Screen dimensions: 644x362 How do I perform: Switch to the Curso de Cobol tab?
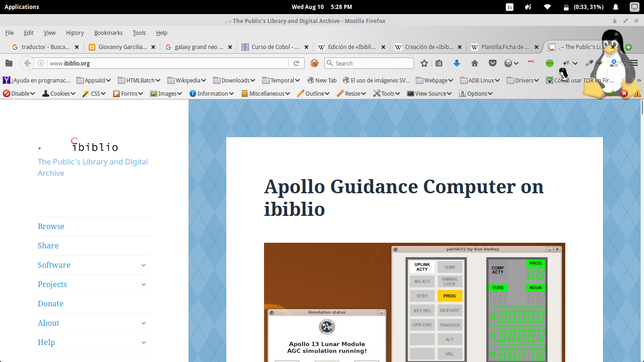[x=274, y=47]
